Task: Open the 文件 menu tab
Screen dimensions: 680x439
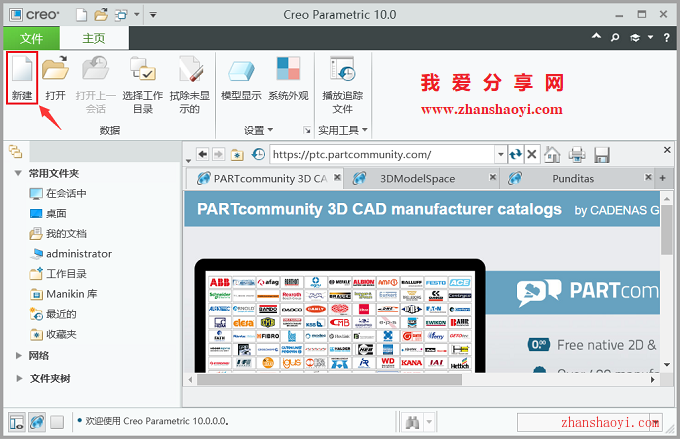Action: coord(31,38)
